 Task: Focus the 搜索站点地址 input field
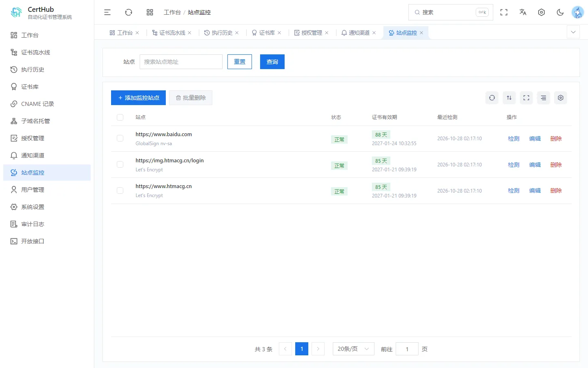click(181, 62)
